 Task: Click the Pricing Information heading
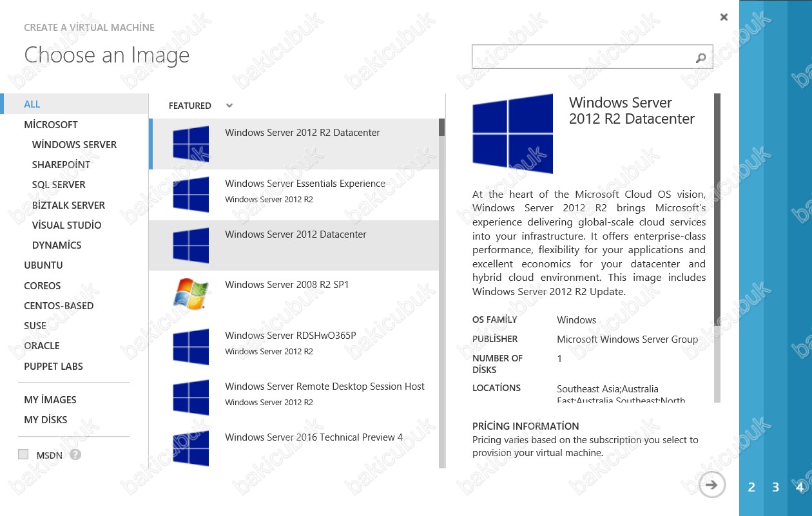pyautogui.click(x=526, y=426)
